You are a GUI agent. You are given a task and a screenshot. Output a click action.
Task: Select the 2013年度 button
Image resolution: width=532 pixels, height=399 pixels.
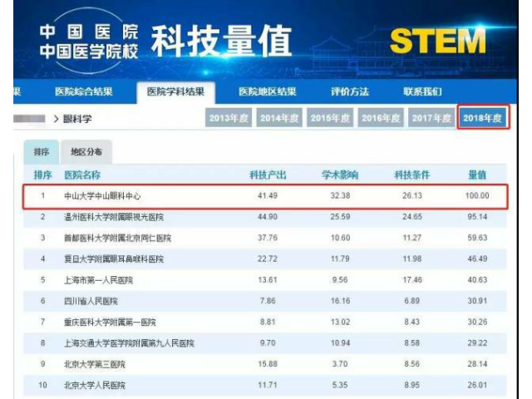pyautogui.click(x=229, y=118)
